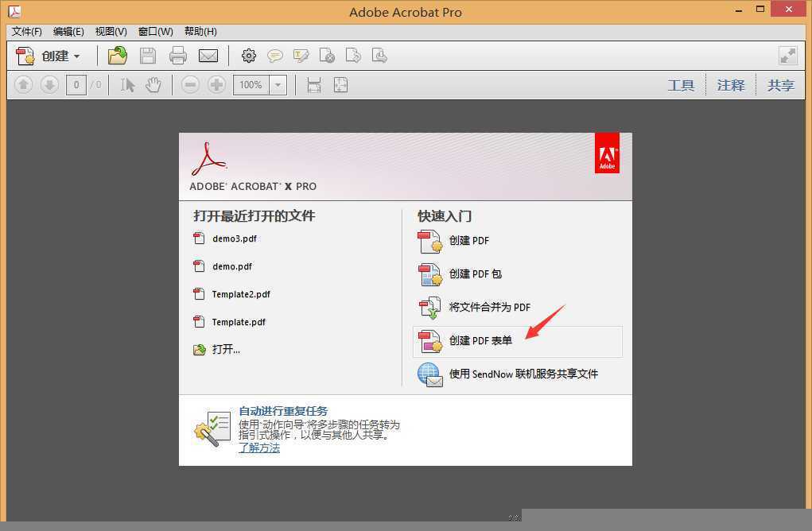Screen dimensions: 812x531
Task: Click the sticky note comment icon
Action: [275, 56]
